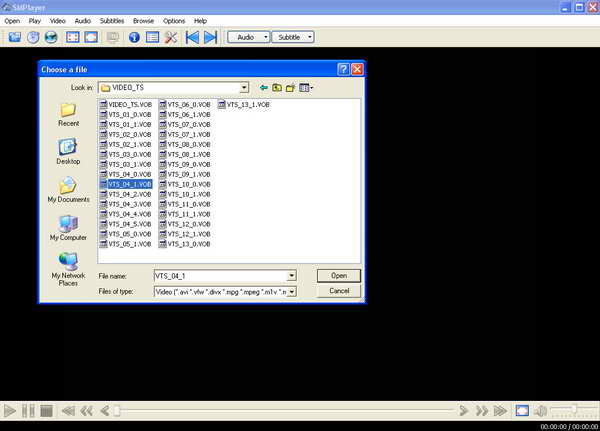Open the Subtitles menu
Viewport: 600px width, 431px height.
click(112, 21)
